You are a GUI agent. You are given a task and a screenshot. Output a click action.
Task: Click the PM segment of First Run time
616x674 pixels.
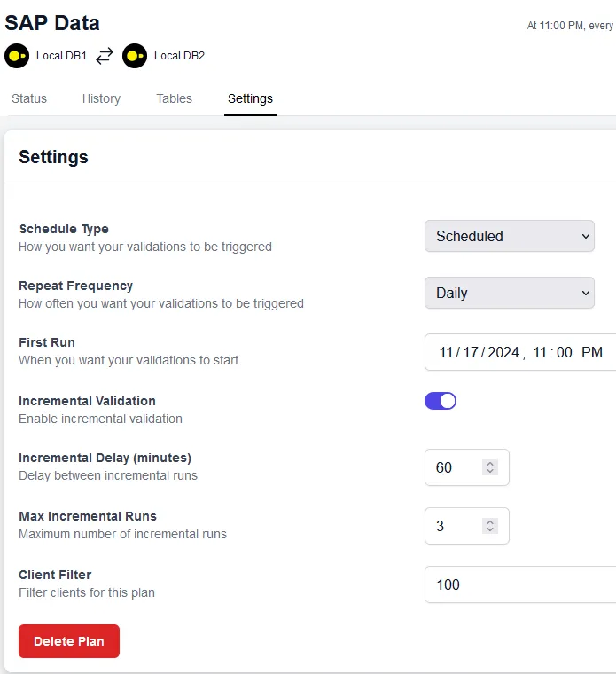tap(591, 352)
